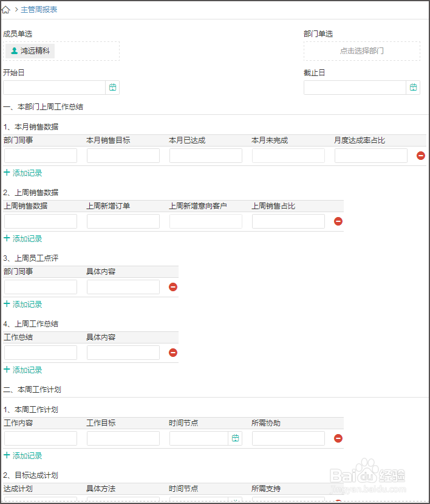The image size is (430, 504).
Task: Click the 上周新增订单 input field
Action: pyautogui.click(x=123, y=221)
